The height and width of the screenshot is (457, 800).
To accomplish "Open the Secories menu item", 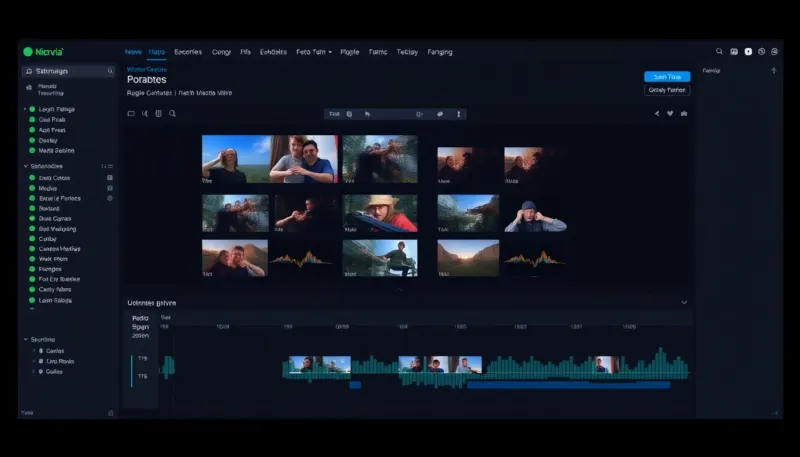I will 188,52.
